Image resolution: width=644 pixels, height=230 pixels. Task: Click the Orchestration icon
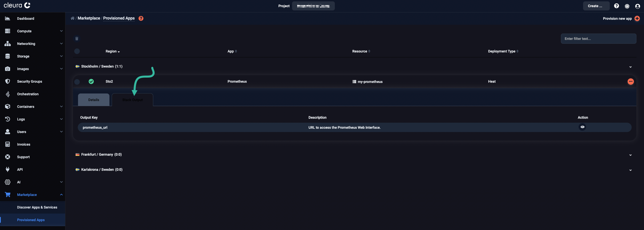[x=7, y=94]
